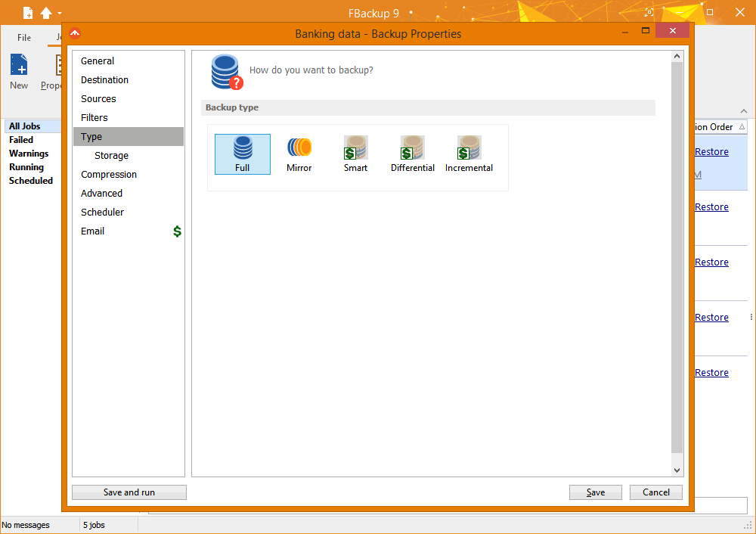The width and height of the screenshot is (756, 534).
Task: Maximize the Backup Properties dialog
Action: [x=646, y=31]
